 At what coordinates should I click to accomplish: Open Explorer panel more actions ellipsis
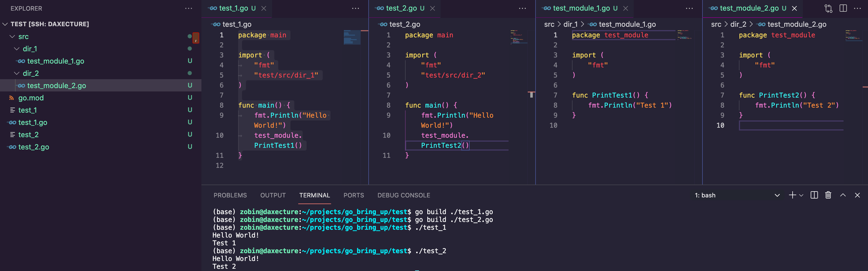(x=189, y=8)
